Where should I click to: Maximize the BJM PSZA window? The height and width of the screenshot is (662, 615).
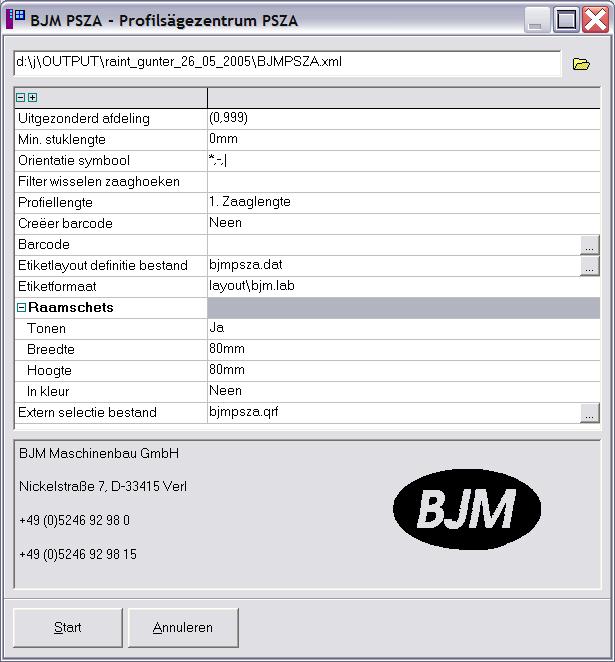(566, 19)
